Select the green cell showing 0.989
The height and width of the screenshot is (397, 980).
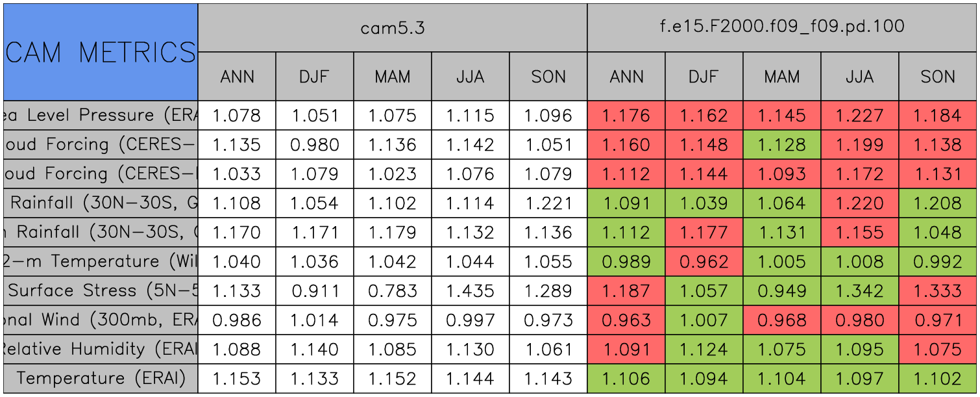(x=626, y=261)
